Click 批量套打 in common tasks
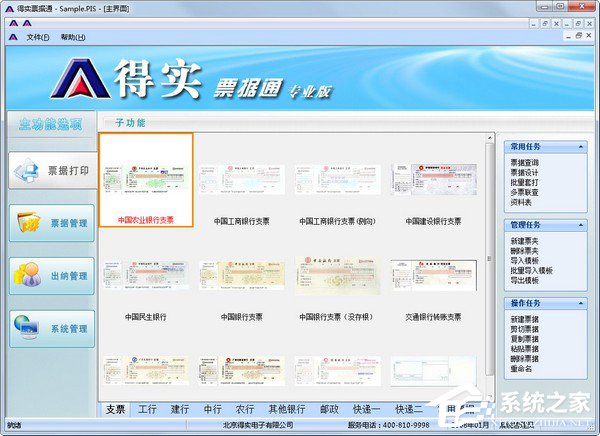Viewport: 600px width, 436px height. coord(524,183)
